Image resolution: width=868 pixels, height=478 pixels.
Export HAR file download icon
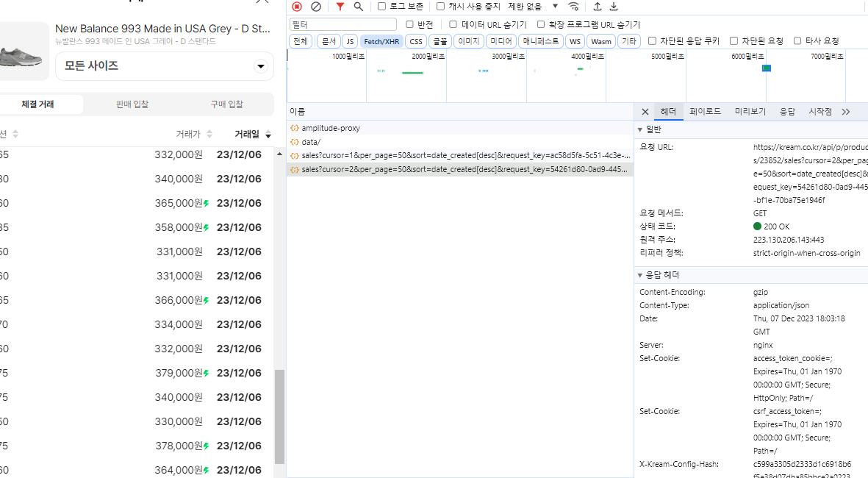pos(614,7)
